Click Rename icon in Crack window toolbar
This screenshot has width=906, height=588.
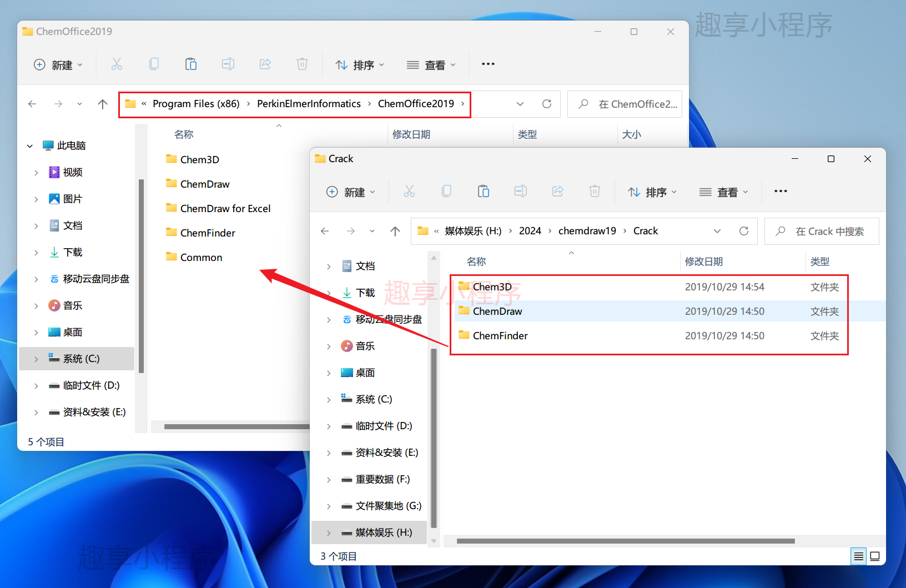521,192
